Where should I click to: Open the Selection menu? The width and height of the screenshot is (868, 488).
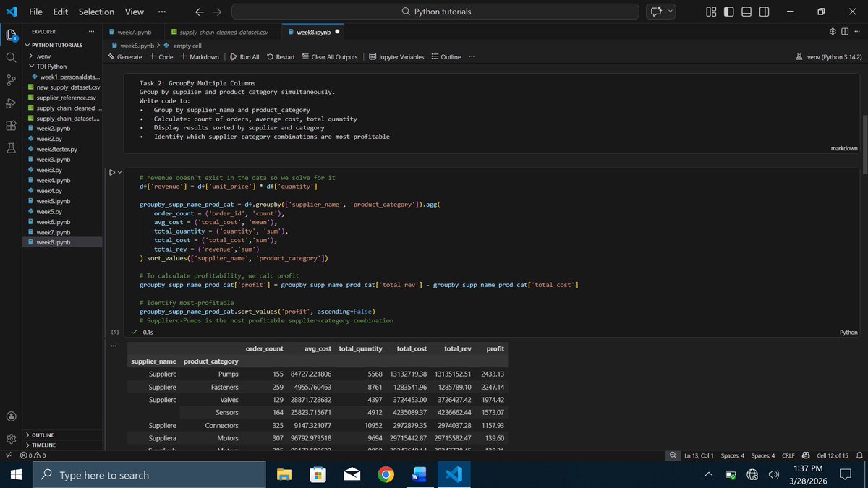96,12
